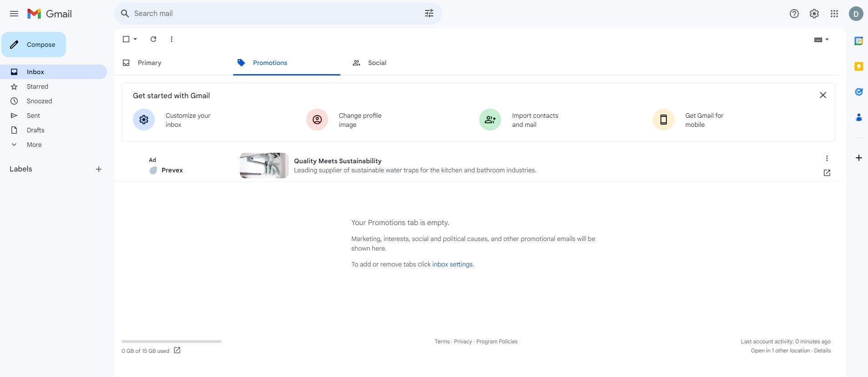Open the Google account avatar D
This screenshot has height=377, width=868.
coord(856,14)
